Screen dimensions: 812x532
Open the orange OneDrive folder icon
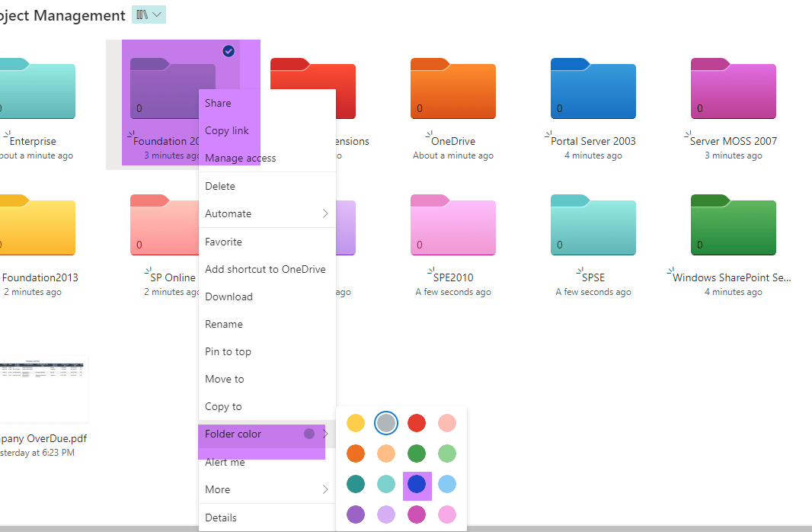point(453,88)
